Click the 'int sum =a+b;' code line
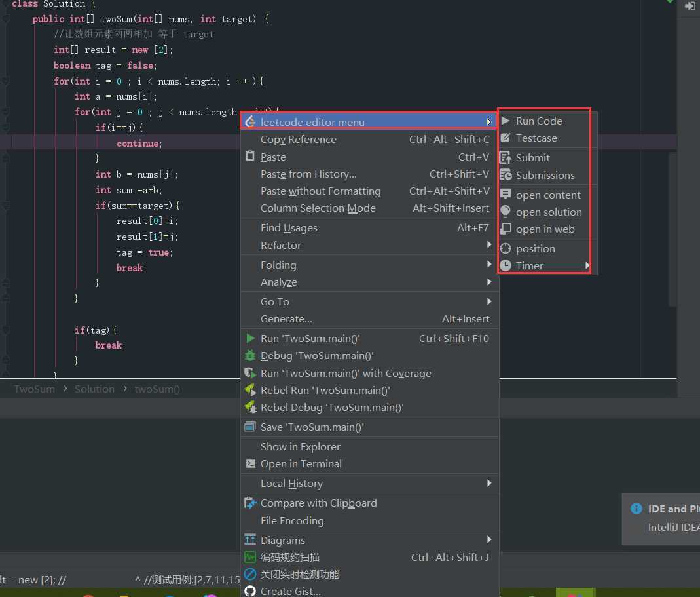Image resolution: width=700 pixels, height=597 pixels. (x=128, y=190)
